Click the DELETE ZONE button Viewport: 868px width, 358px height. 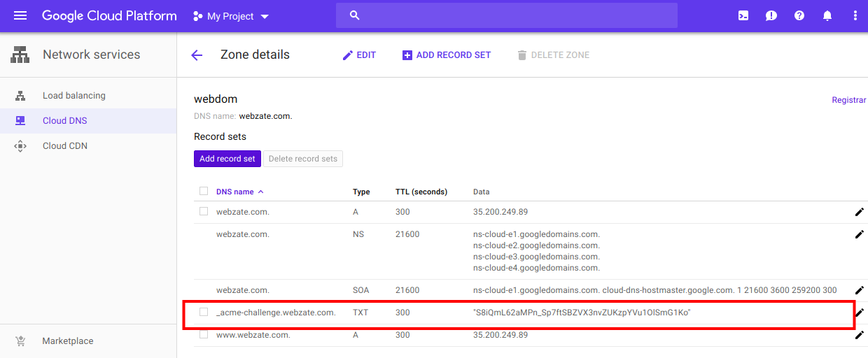[x=553, y=55]
